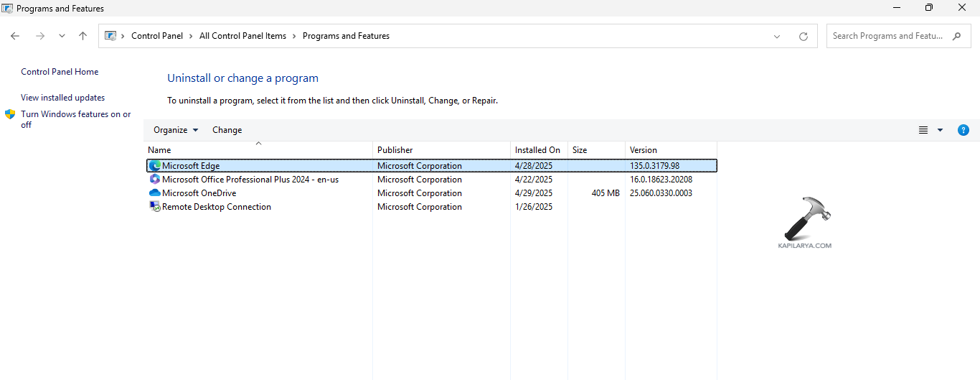Open recent locations dropdown chevron
The height and width of the screenshot is (380, 980).
pos(62,36)
